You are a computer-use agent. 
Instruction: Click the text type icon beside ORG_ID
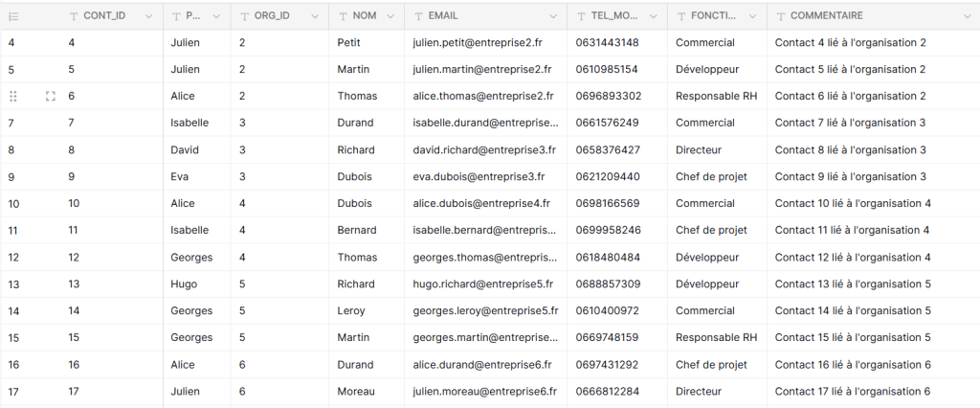click(x=244, y=16)
